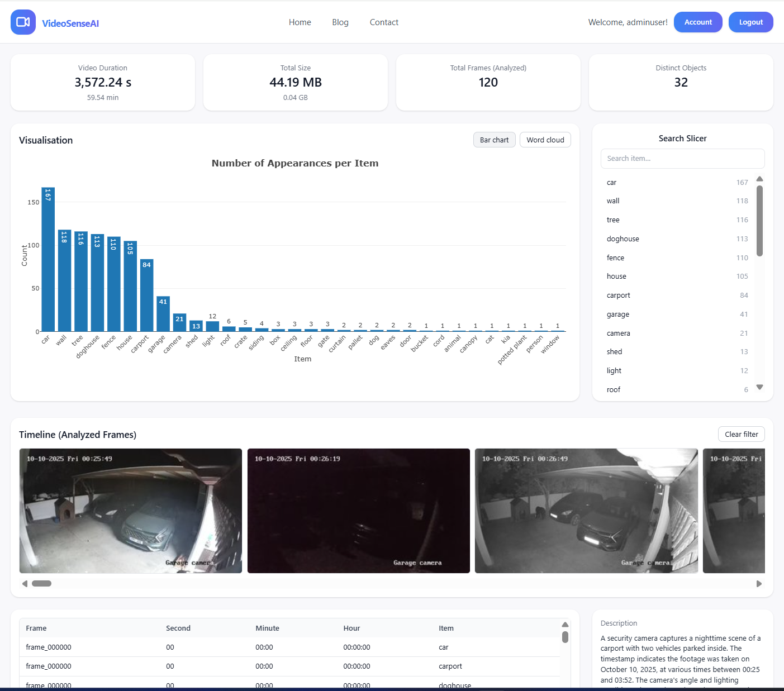Go to the Blog page
This screenshot has width=784, height=691.
(340, 22)
